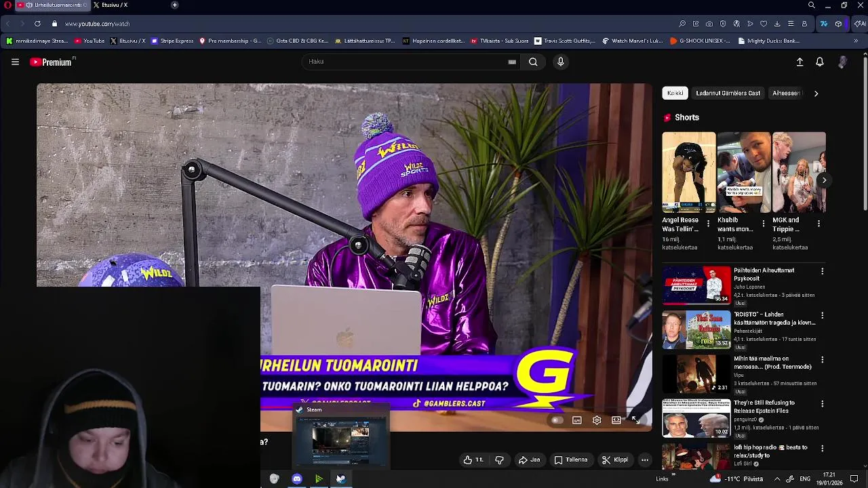
Task: Show hidden system tray icons chevron
Action: 777,479
